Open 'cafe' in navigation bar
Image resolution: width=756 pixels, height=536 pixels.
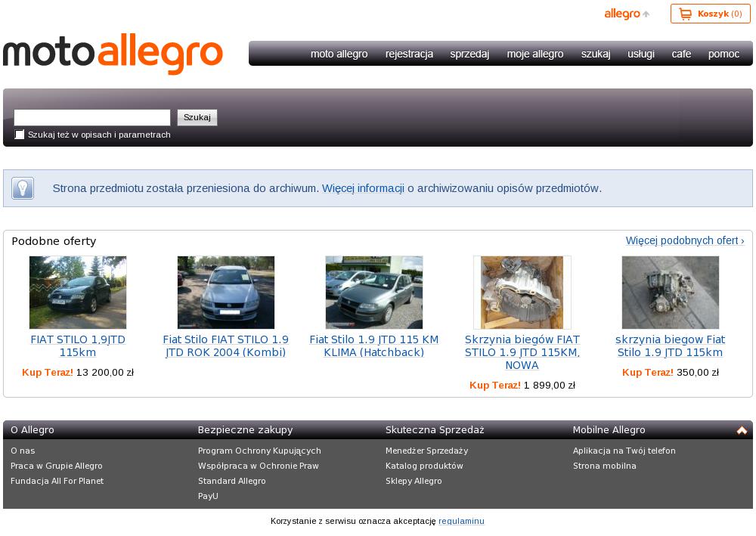point(681,54)
